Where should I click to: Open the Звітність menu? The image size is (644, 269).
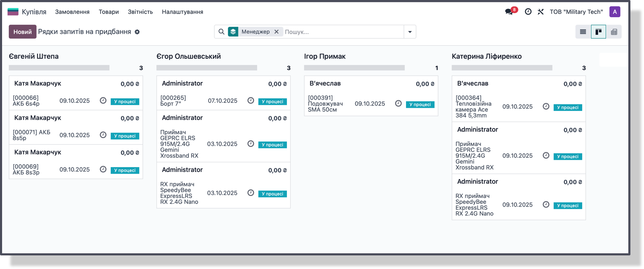tap(140, 12)
